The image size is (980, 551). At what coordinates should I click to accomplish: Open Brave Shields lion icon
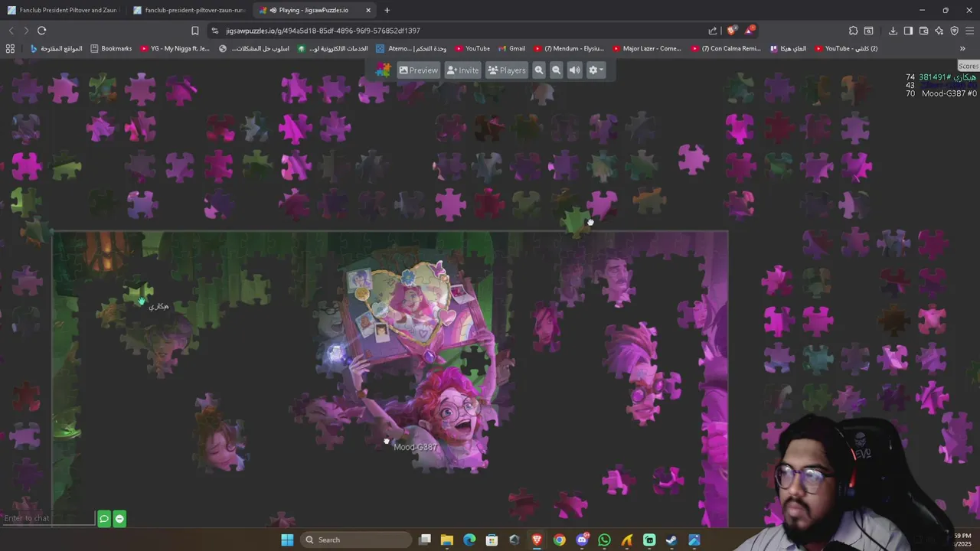coord(732,31)
